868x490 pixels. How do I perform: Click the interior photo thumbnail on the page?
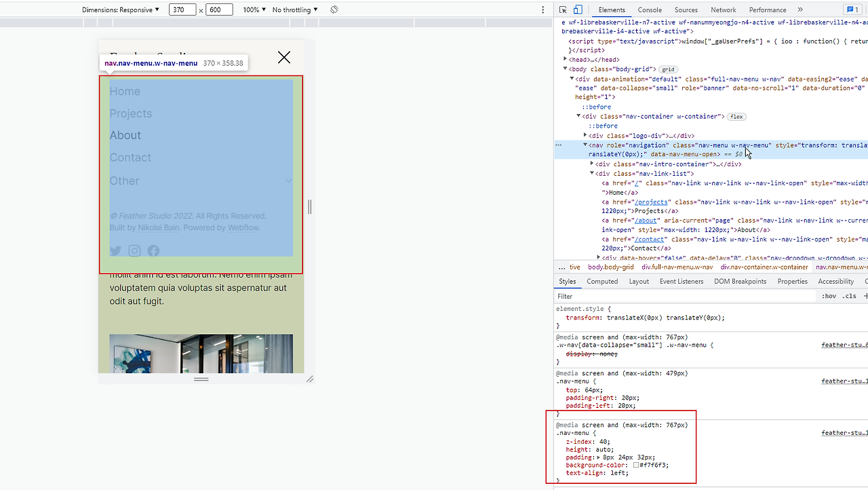[201, 354]
